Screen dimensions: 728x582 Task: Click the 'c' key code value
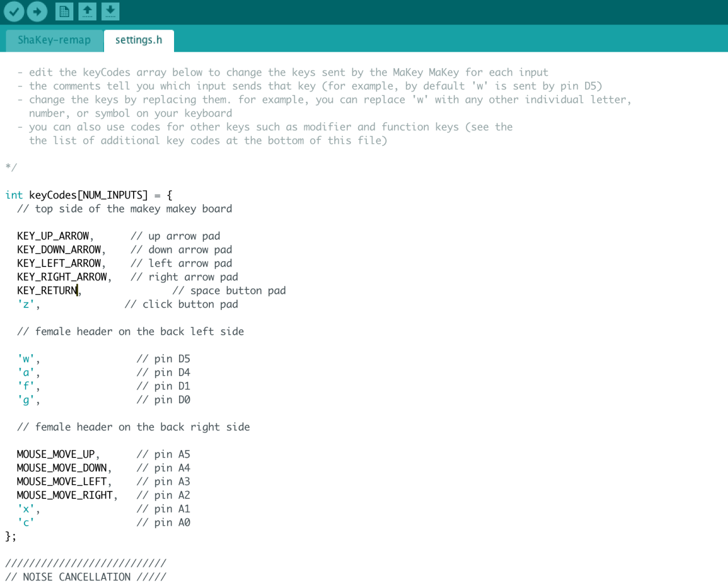click(x=26, y=522)
